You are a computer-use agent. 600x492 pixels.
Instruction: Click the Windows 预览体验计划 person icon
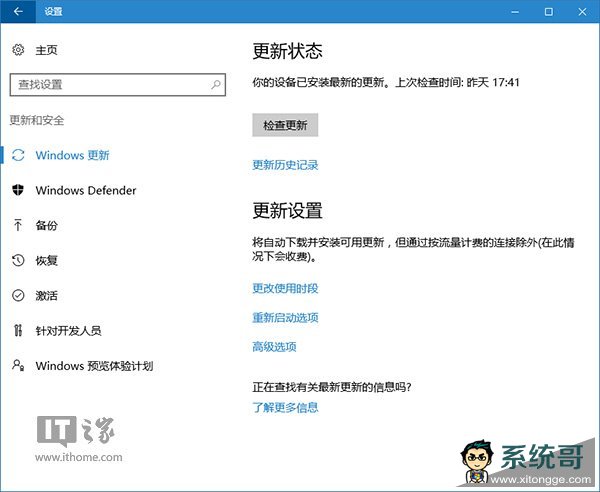pyautogui.click(x=18, y=365)
